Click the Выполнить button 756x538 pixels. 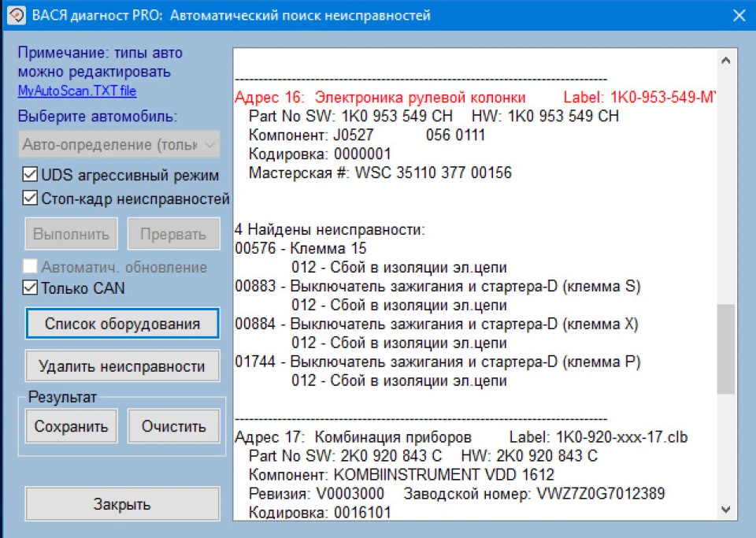72,234
